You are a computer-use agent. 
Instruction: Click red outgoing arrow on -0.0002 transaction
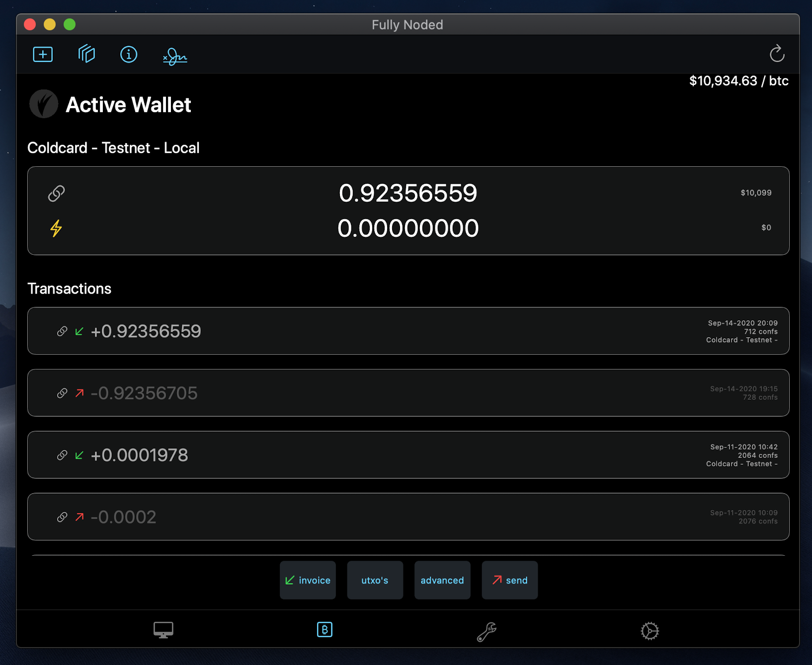click(x=79, y=517)
